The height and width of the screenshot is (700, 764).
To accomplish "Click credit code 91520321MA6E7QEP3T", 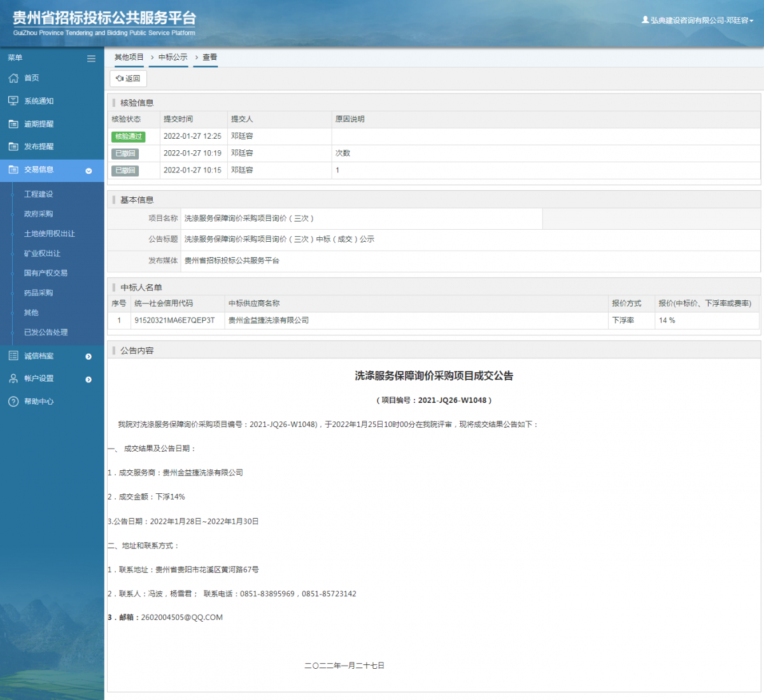I will click(x=174, y=321).
